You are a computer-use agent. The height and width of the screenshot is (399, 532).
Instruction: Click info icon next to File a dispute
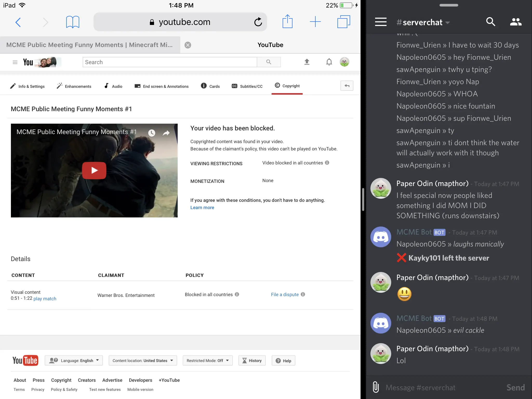pyautogui.click(x=303, y=294)
